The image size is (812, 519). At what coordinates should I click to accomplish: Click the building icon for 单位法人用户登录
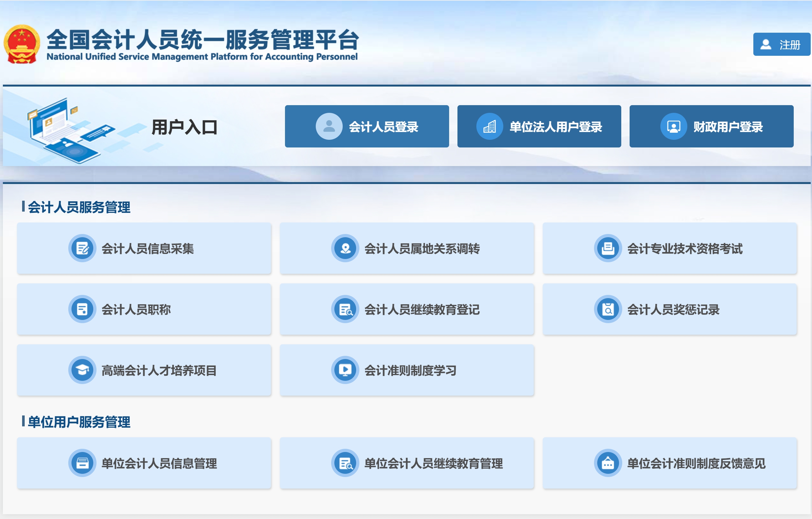pos(489,126)
